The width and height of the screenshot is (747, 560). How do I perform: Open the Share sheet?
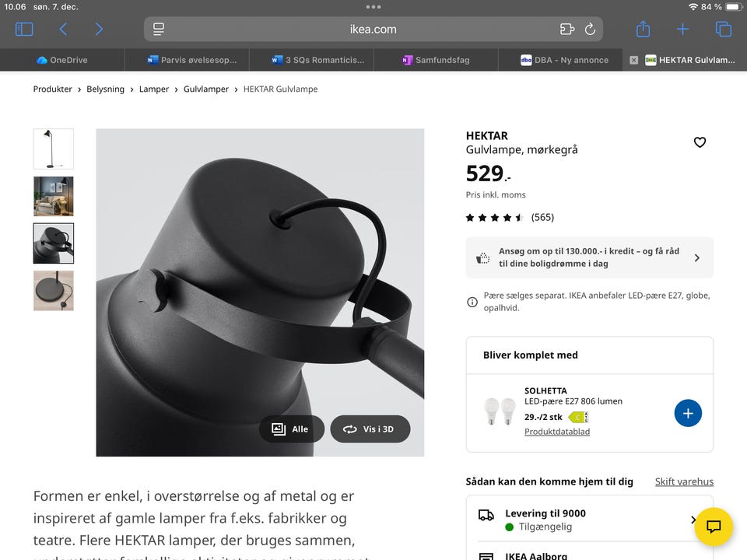[644, 29]
